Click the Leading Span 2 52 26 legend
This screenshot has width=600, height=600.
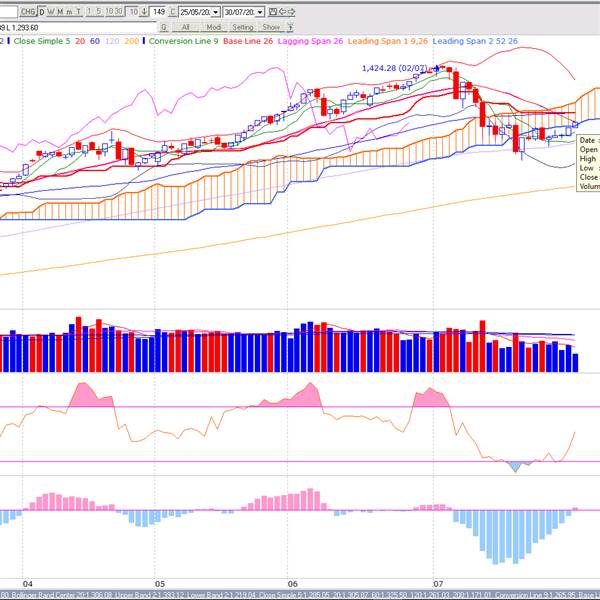(x=475, y=41)
